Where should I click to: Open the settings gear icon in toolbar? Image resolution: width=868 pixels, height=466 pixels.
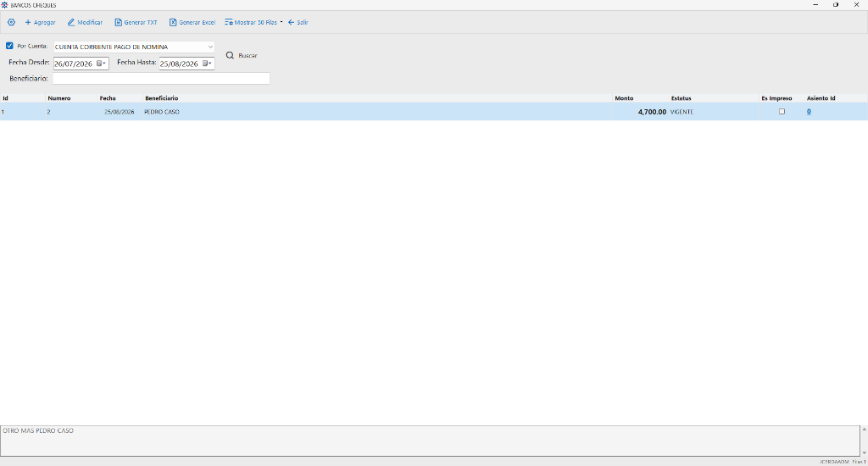pyautogui.click(x=11, y=23)
